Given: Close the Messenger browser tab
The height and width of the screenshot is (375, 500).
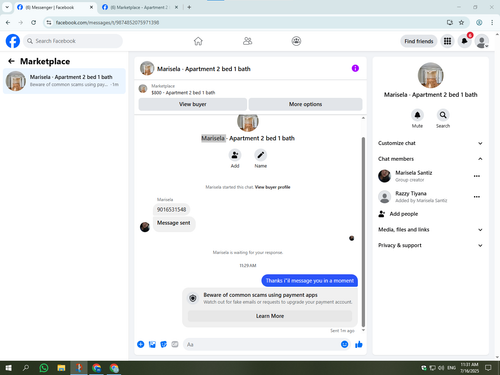Looking at the screenshot, I should click(x=91, y=7).
